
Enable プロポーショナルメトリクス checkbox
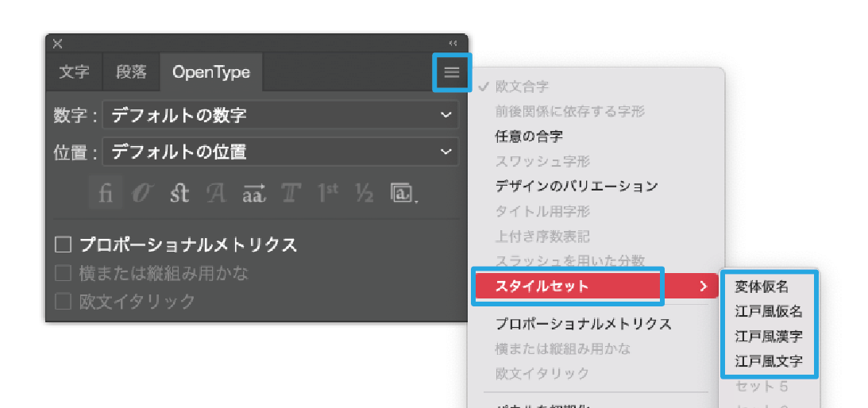(63, 244)
